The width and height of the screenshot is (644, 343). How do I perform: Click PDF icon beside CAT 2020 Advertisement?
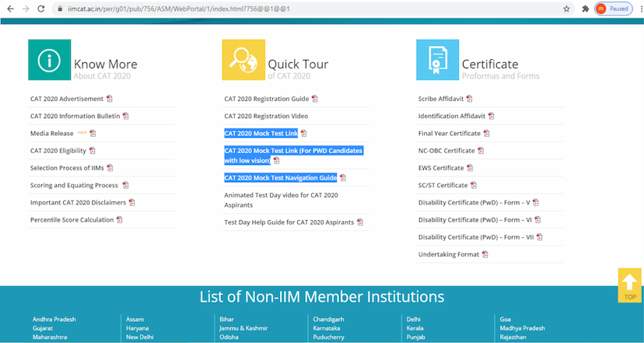tap(109, 99)
